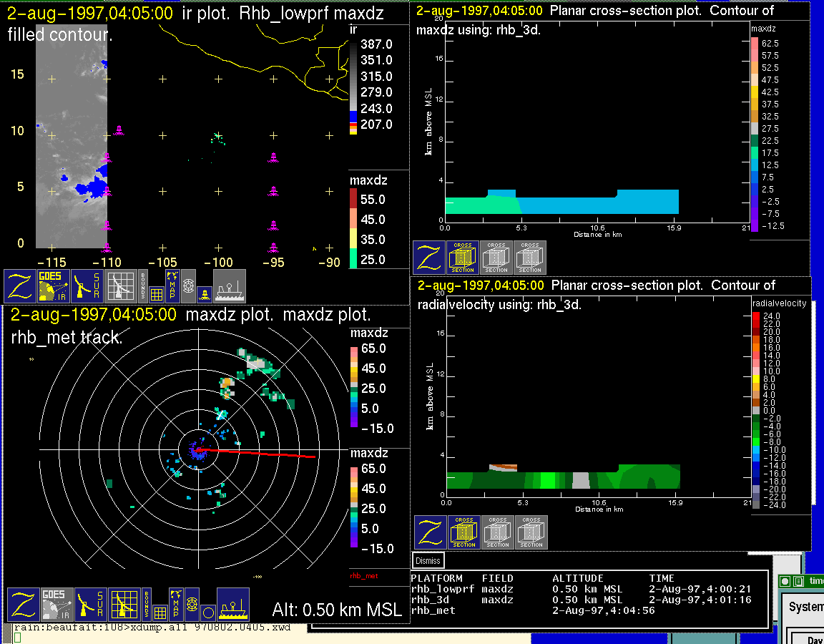Click the last gray Cross Section icon under the radial velocity plot

[x=531, y=532]
